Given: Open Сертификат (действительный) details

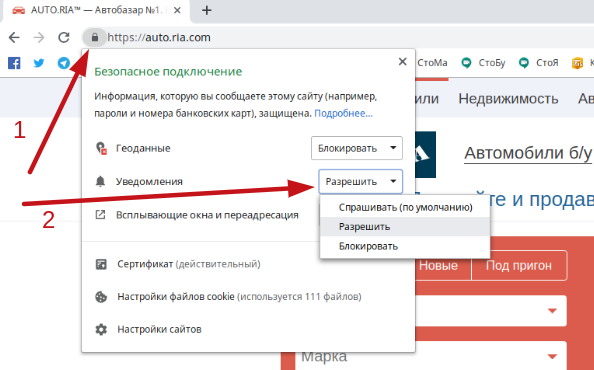Looking at the screenshot, I should [x=189, y=264].
